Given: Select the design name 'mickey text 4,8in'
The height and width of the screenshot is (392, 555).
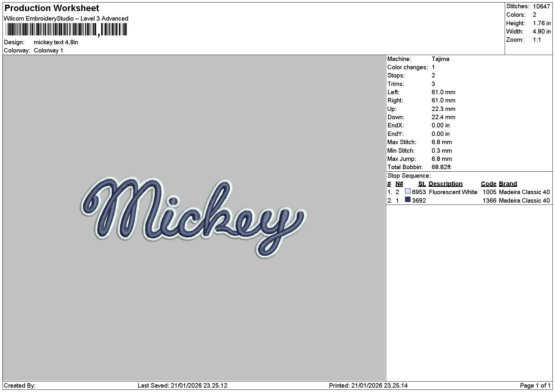Looking at the screenshot, I should coord(56,42).
